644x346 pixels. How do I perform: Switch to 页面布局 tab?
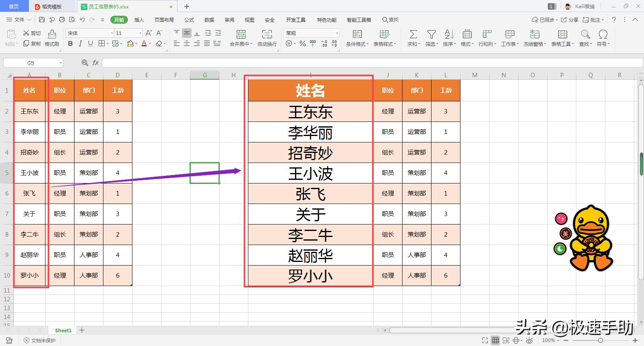[164, 20]
